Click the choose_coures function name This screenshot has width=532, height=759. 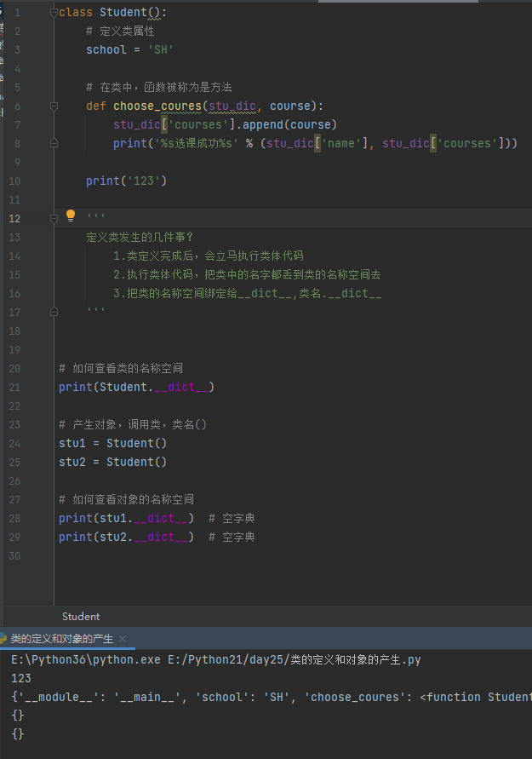coord(157,106)
